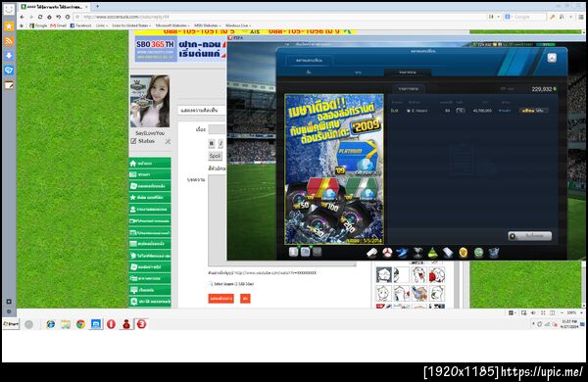Open the Google bookmark
The width and height of the screenshot is (588, 382).
(x=38, y=25)
